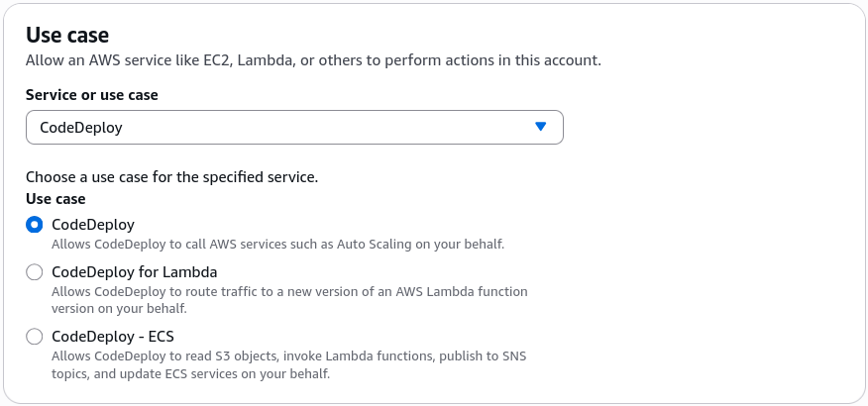Click version on your behalf description line
Viewport: 868px width, 406px height.
pos(119,309)
